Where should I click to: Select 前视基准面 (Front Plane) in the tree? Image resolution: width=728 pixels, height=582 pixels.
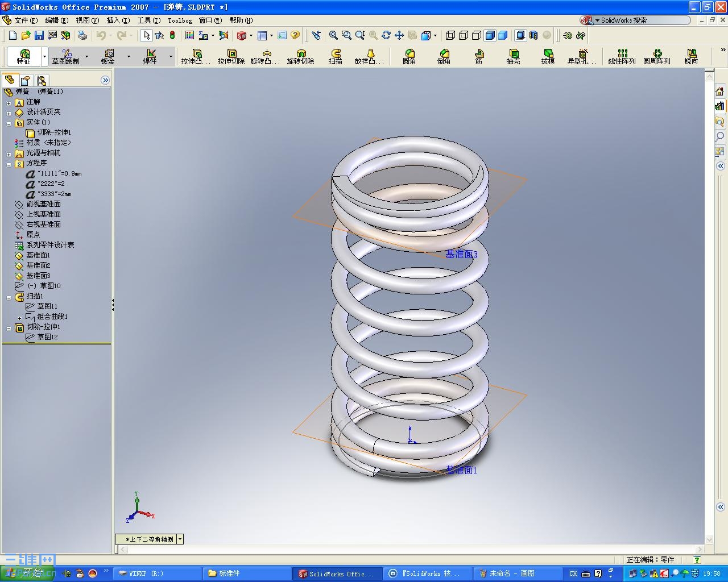43,204
